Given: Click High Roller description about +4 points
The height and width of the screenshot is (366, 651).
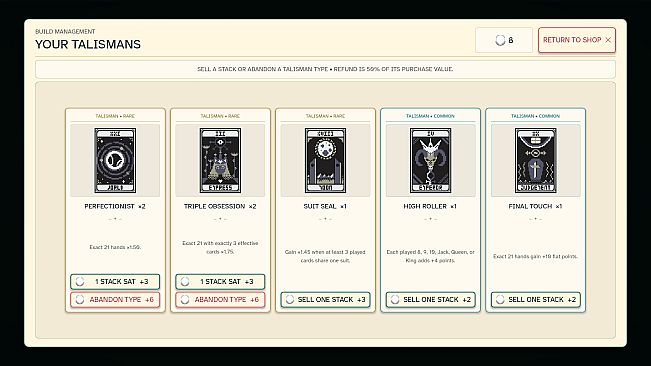Looking at the screenshot, I should click(431, 256).
